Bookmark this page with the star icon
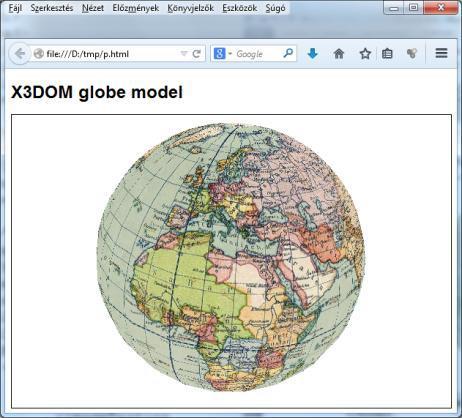This screenshot has width=462, height=418. tap(365, 54)
